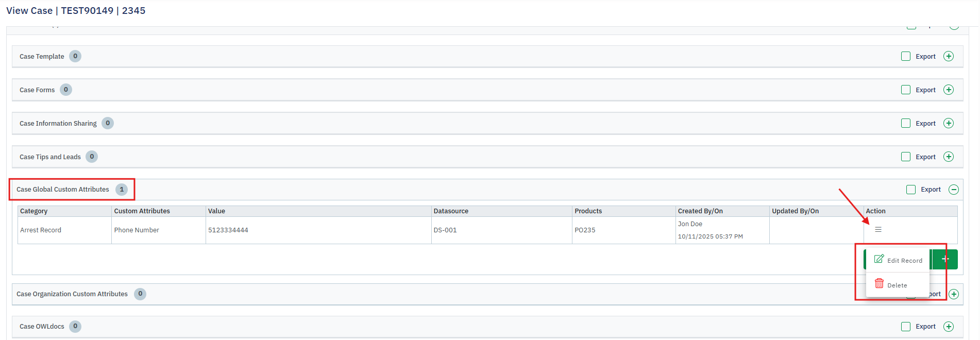Click the Case Tips and Leads title
Screen dimensions: 980x340
click(50, 157)
